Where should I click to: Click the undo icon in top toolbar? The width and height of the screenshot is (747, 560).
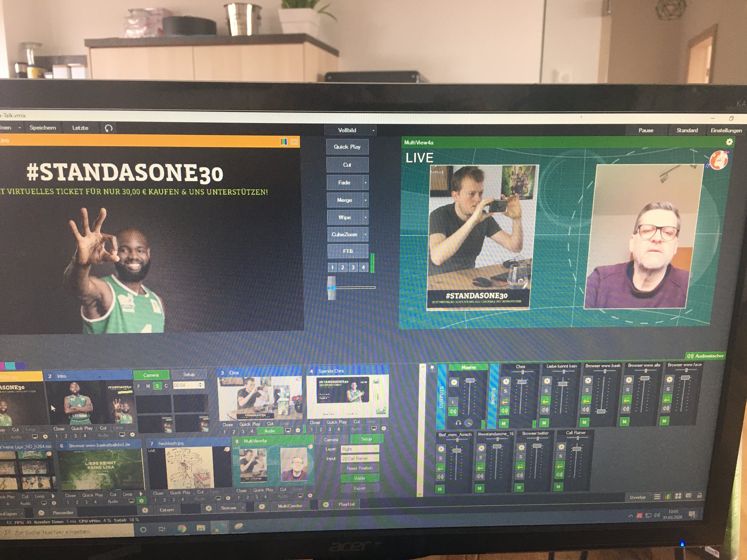(109, 128)
